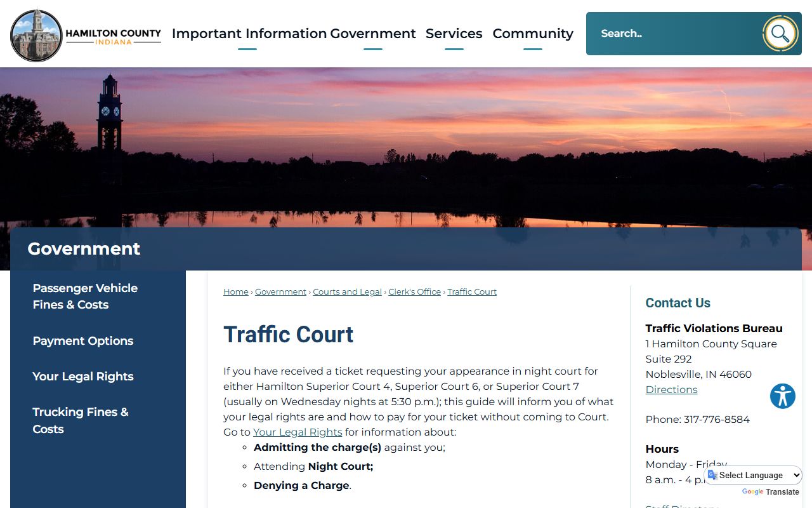Click the 'Attending Night Court' bullet

click(x=313, y=467)
